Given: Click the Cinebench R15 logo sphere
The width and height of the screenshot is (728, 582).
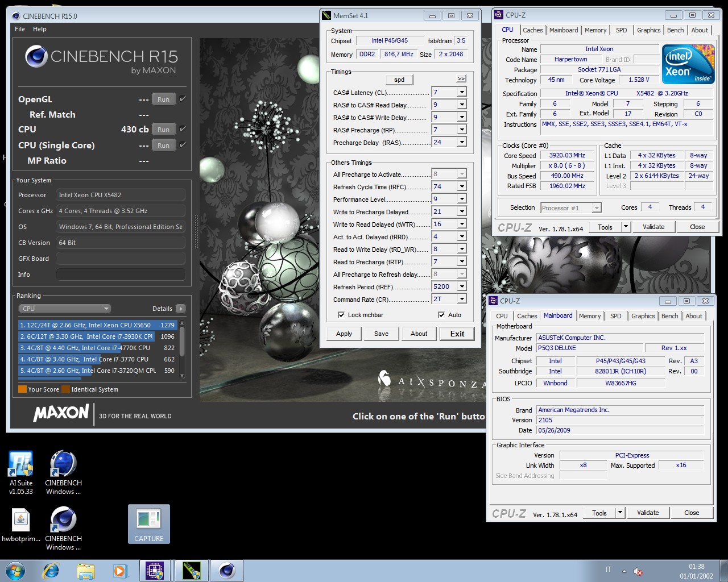Looking at the screenshot, I should [36, 56].
